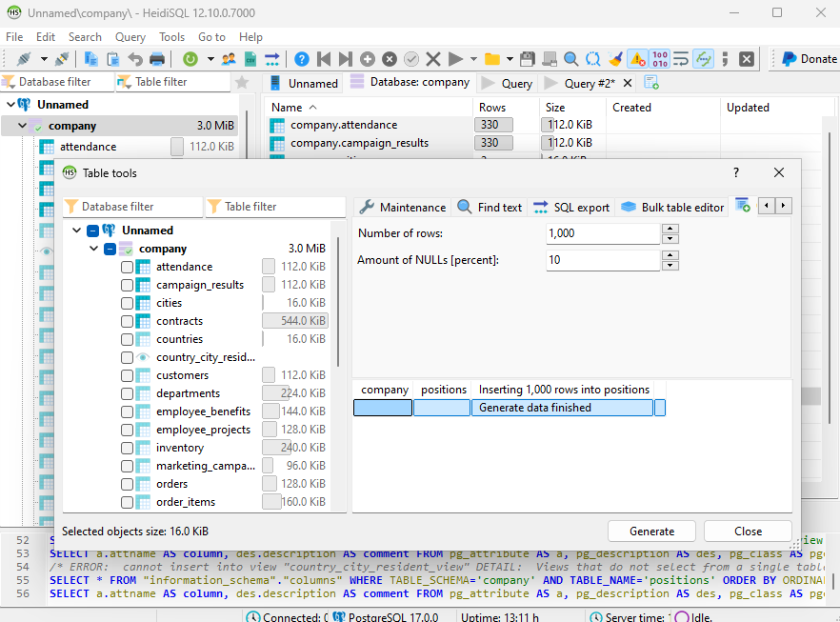
Task: Check the campaign_results table checkbox
Action: coord(127,285)
